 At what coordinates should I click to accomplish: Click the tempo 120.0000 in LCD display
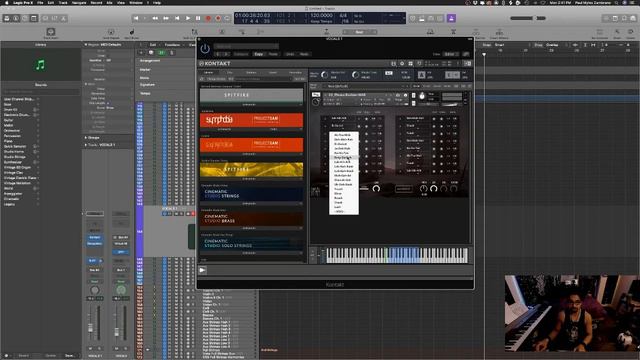click(321, 16)
